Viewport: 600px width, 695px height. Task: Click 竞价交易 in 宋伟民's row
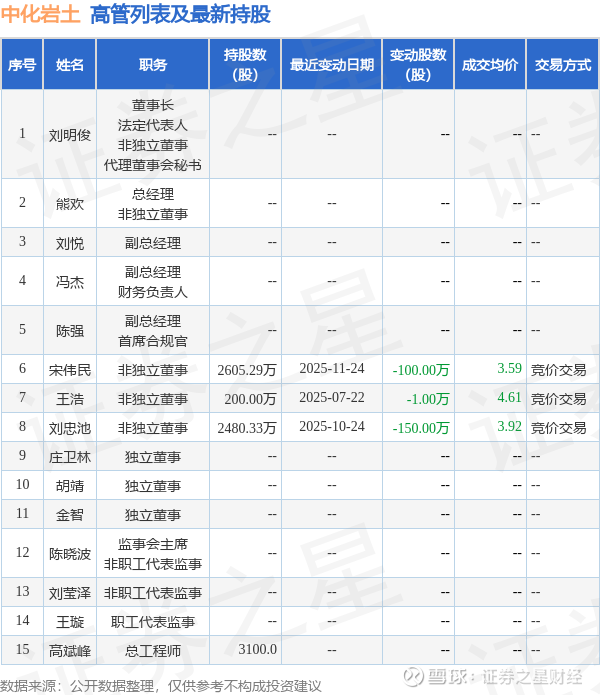point(559,370)
